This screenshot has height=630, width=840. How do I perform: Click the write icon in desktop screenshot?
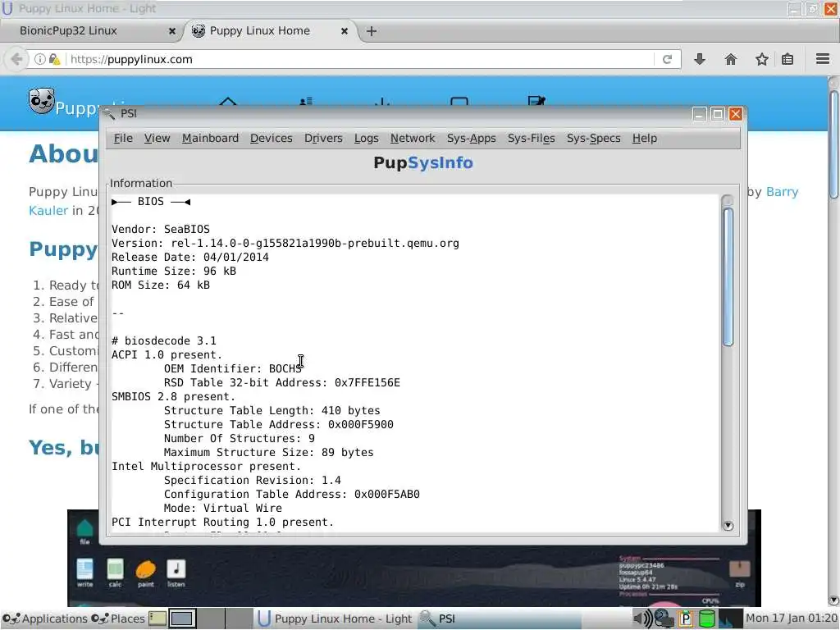point(84,573)
